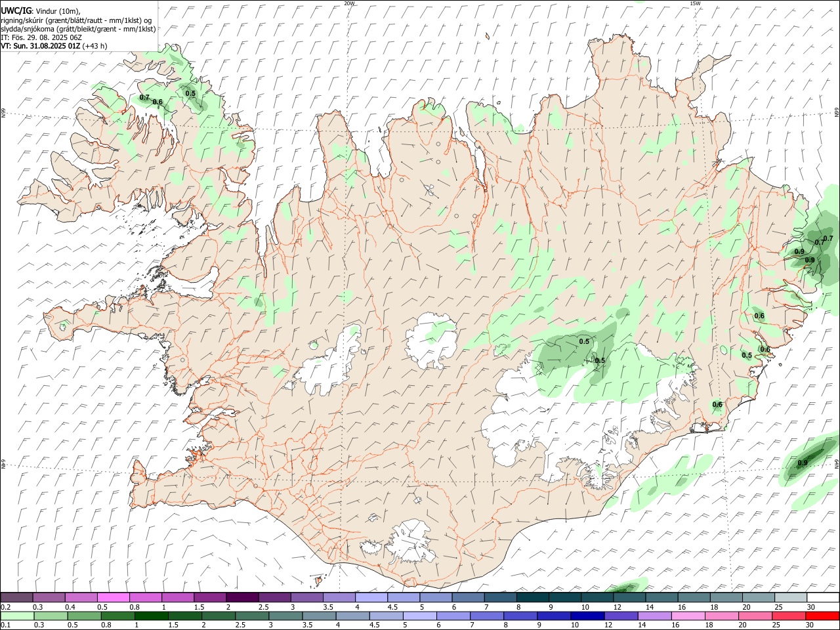
Task: Pick the dark teal upper-row 8 swatch
Action: [x=532, y=597]
